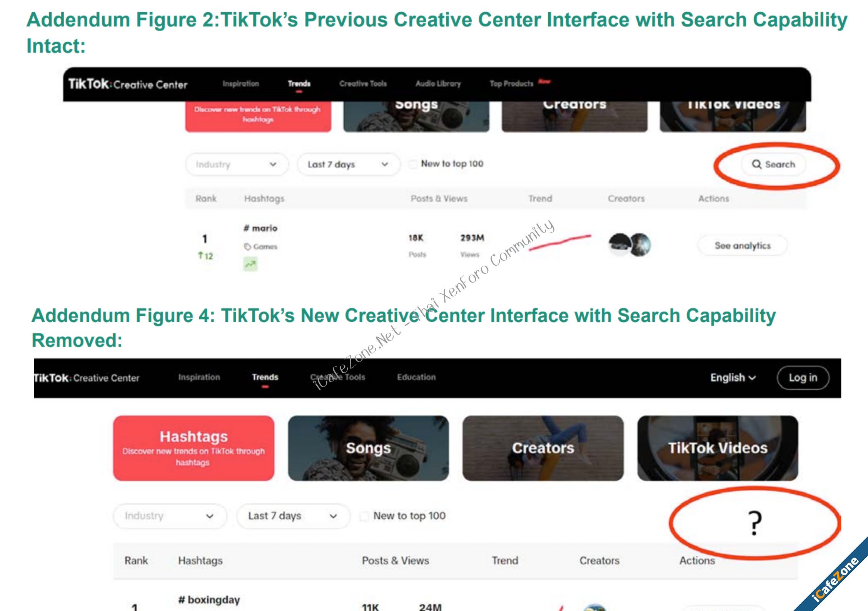Screen dimensions: 868x611
Task: Tick the New to top 100 checkbox in lower figure
Action: click(364, 516)
